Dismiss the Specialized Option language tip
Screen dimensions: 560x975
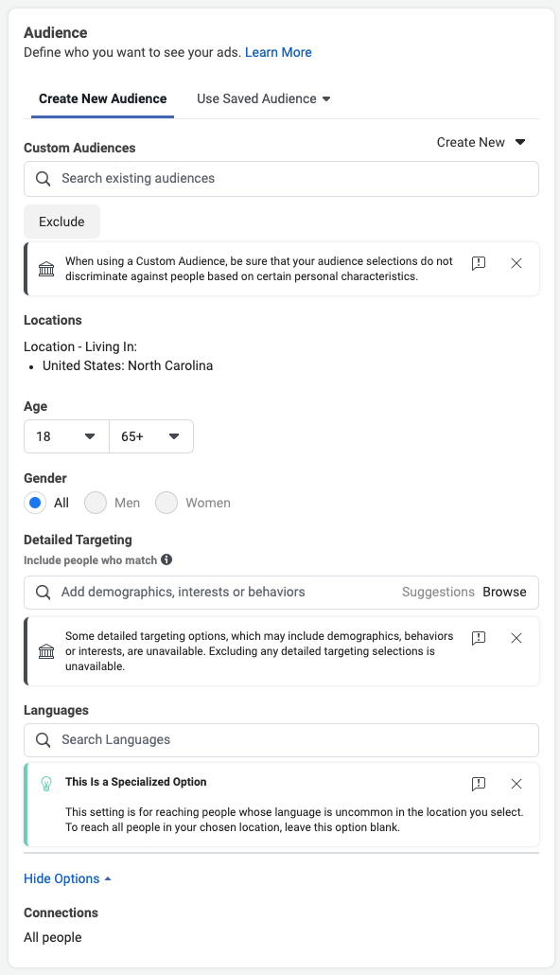[516, 784]
